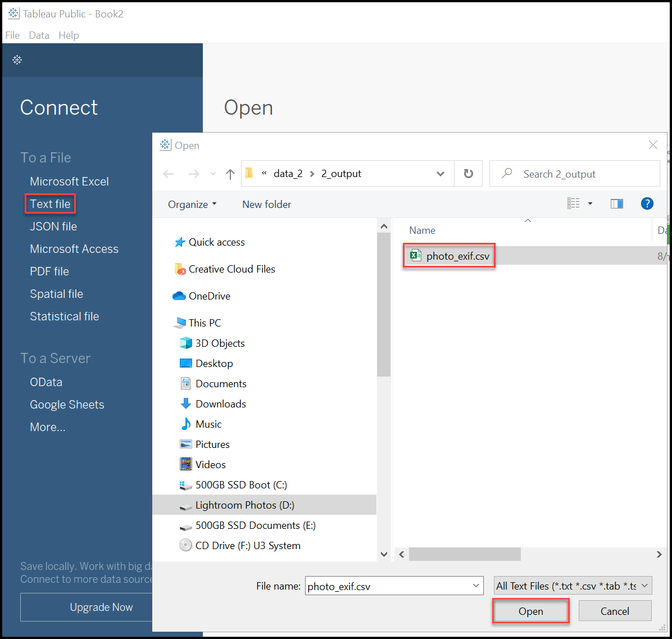Click the change view icon
Viewport: 672px width, 639px height.
click(574, 203)
